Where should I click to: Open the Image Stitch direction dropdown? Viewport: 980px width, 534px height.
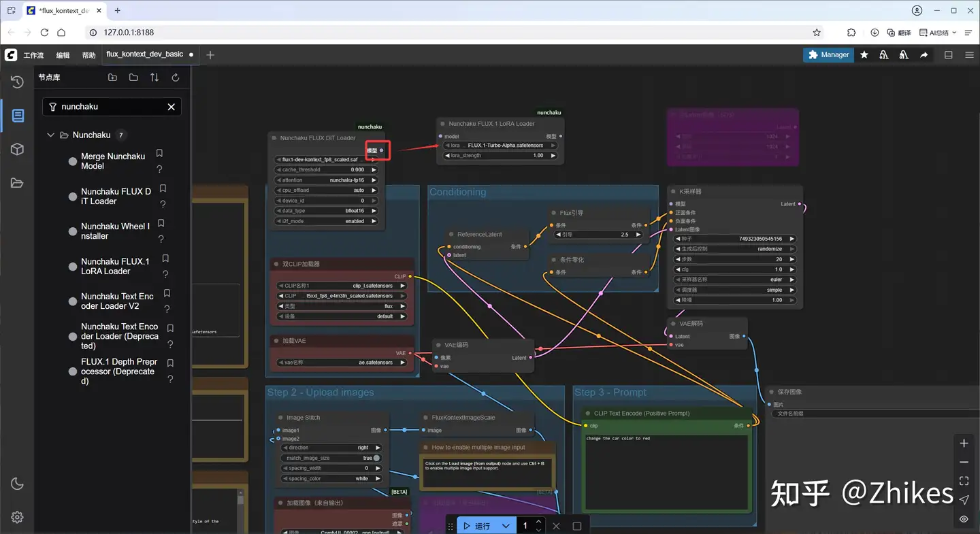pyautogui.click(x=331, y=448)
